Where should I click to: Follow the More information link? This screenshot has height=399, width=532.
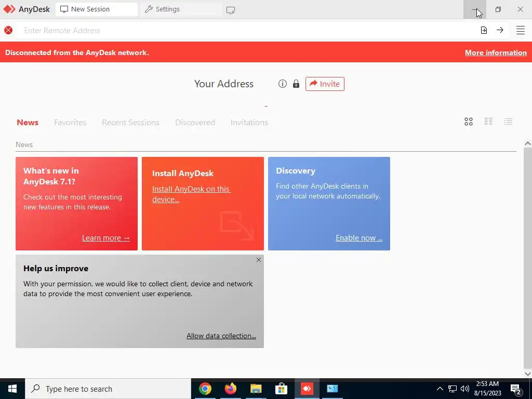tap(496, 52)
